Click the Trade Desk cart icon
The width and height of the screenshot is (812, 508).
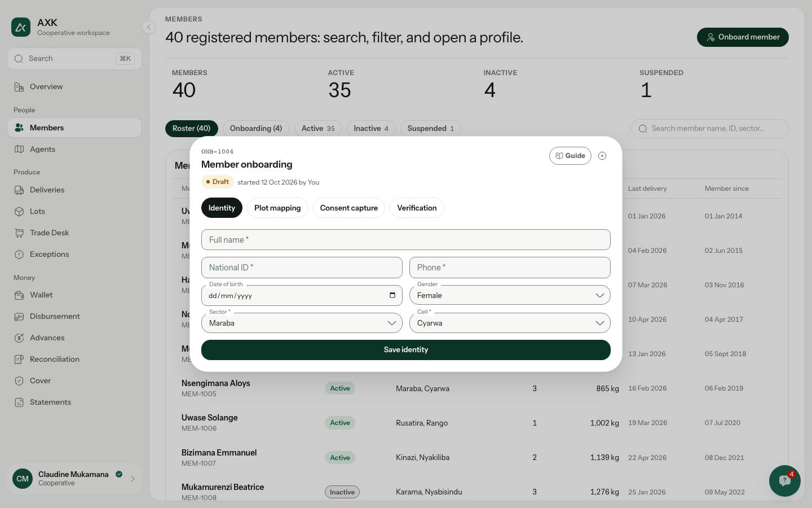tap(19, 233)
